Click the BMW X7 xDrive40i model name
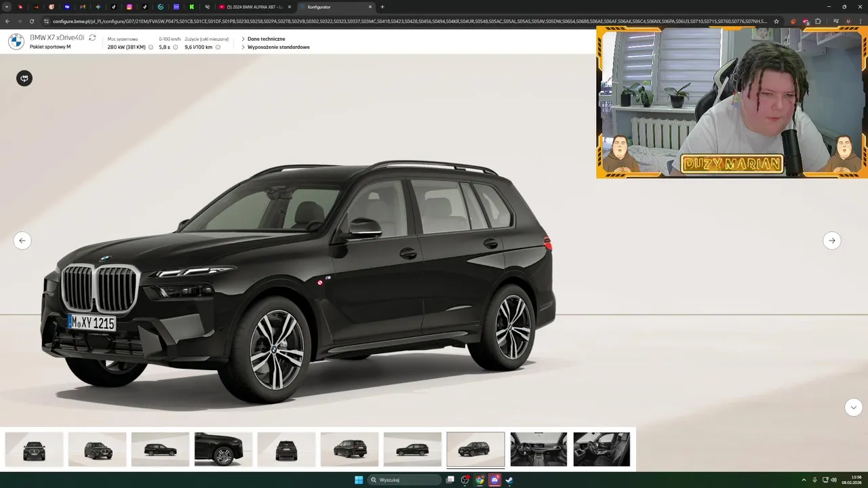The width and height of the screenshot is (868, 488). pos(57,38)
